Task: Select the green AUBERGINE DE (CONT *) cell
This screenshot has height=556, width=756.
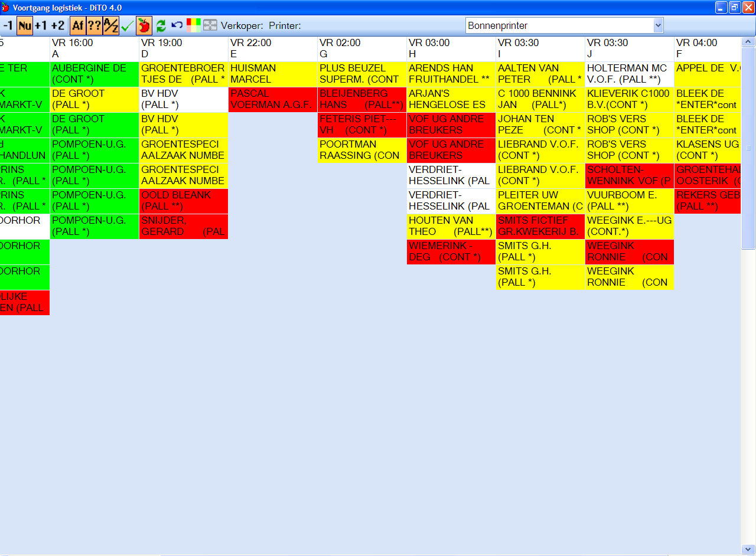Action: coord(94,74)
